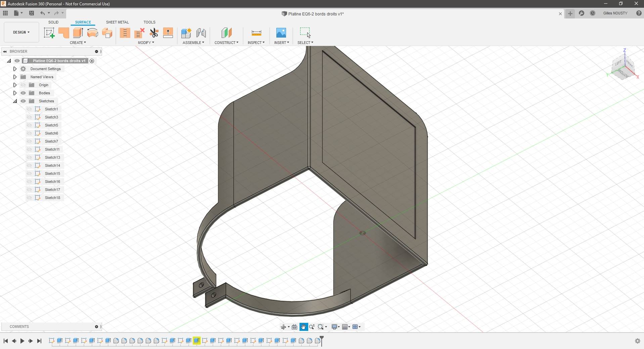The image size is (644, 349).
Task: Expand Named Views node
Action: coord(15,77)
